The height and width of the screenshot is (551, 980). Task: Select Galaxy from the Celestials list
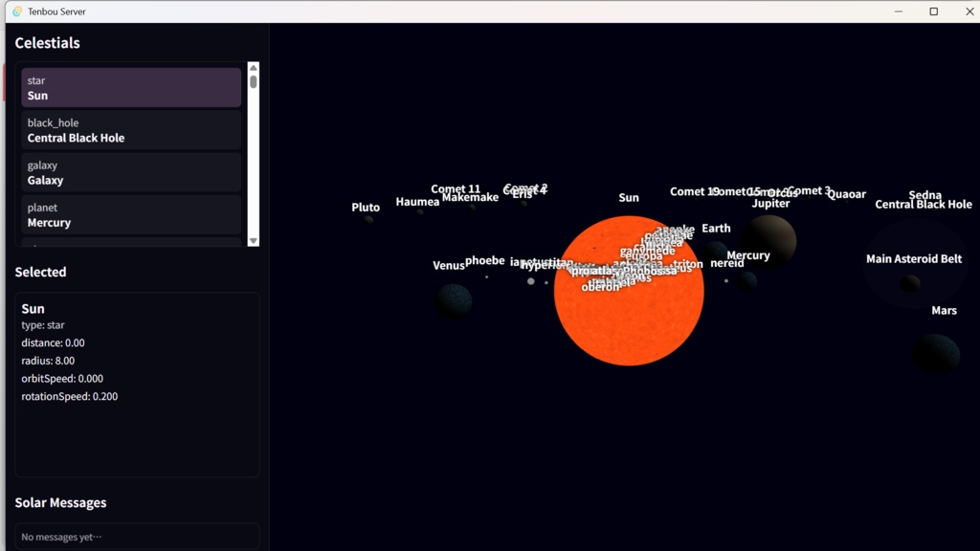130,172
